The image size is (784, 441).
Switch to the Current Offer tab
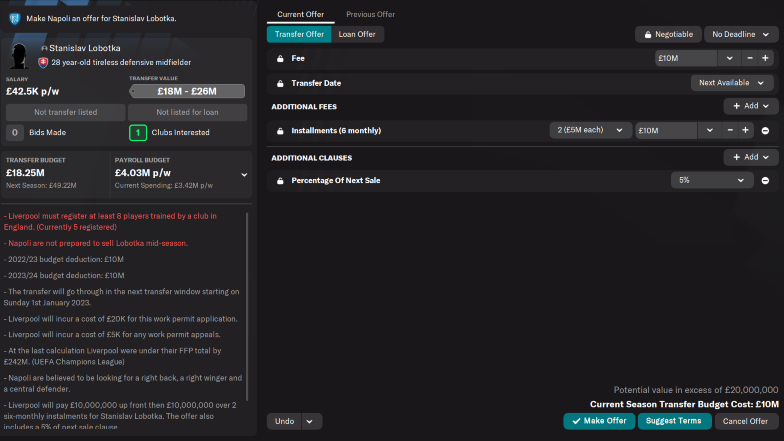tap(300, 14)
